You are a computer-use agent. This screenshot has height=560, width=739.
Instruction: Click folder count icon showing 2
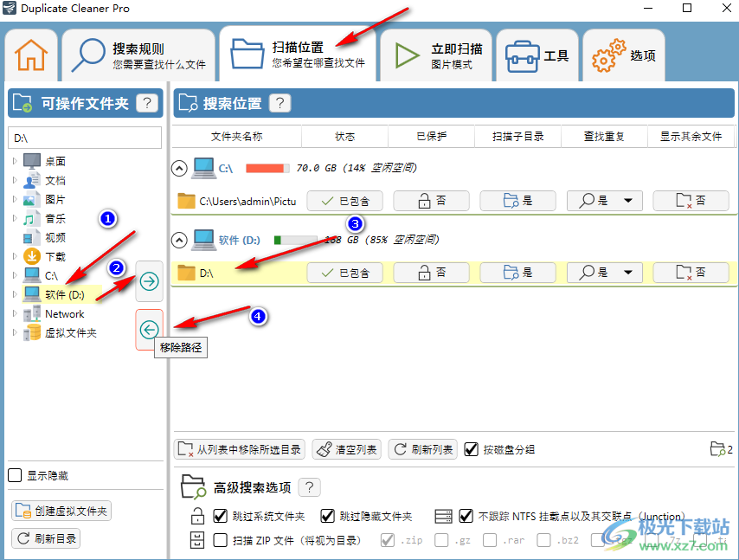coord(721,449)
